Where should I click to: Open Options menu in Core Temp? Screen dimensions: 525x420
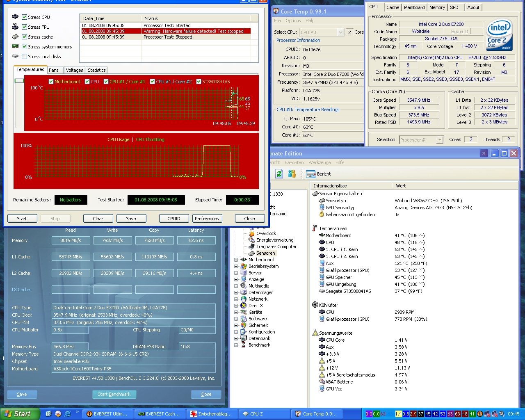293,21
